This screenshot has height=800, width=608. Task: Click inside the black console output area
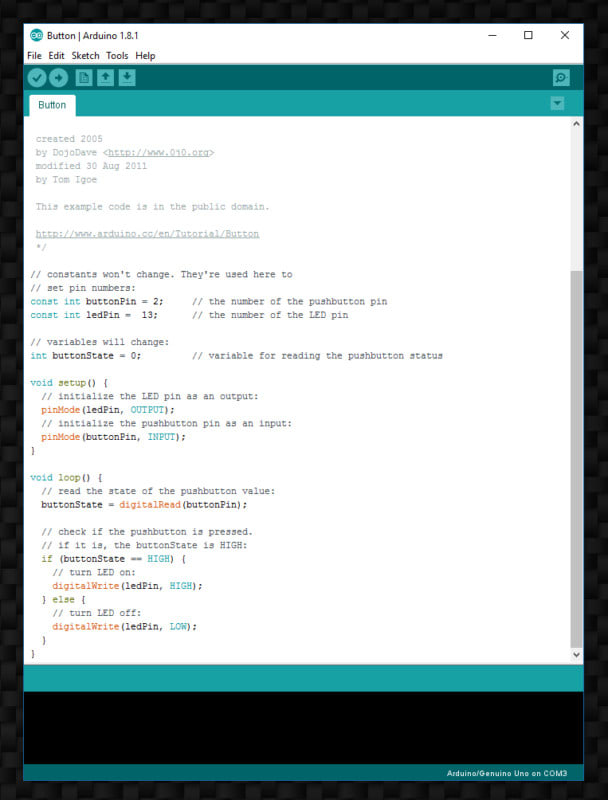pos(303,728)
